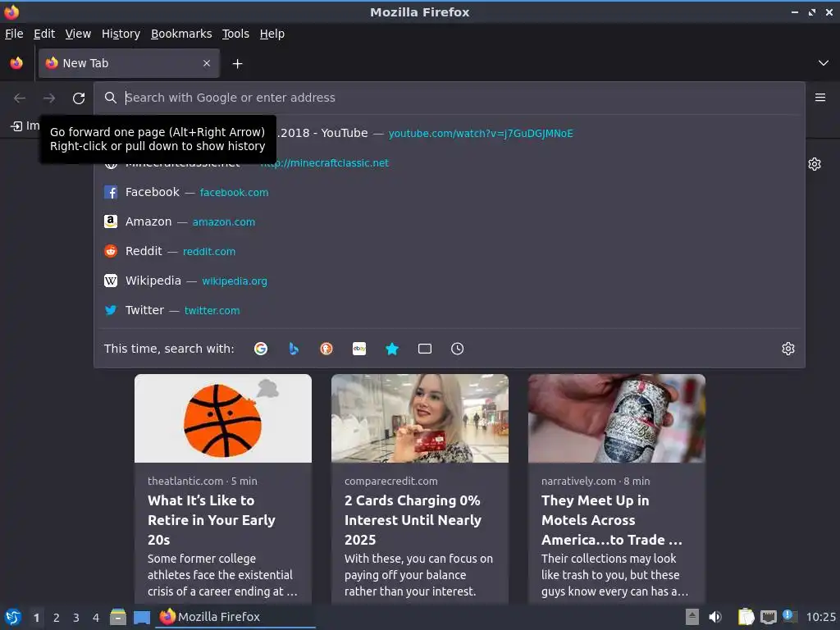Open the History menu
Viewport: 840px width, 630px height.
click(121, 34)
